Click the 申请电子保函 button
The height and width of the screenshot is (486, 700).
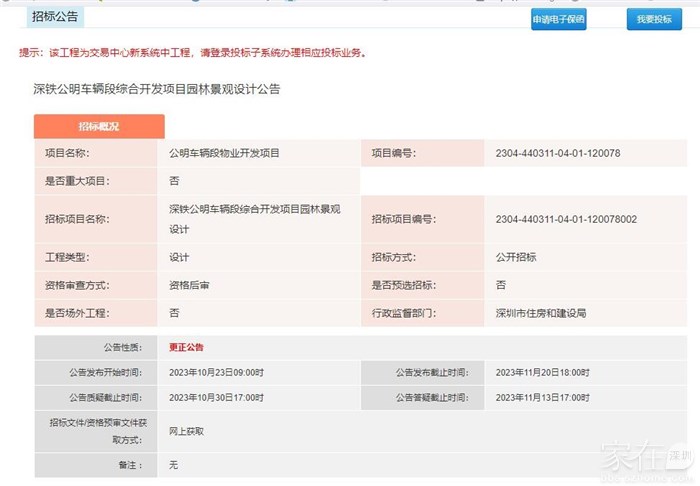pos(558,19)
